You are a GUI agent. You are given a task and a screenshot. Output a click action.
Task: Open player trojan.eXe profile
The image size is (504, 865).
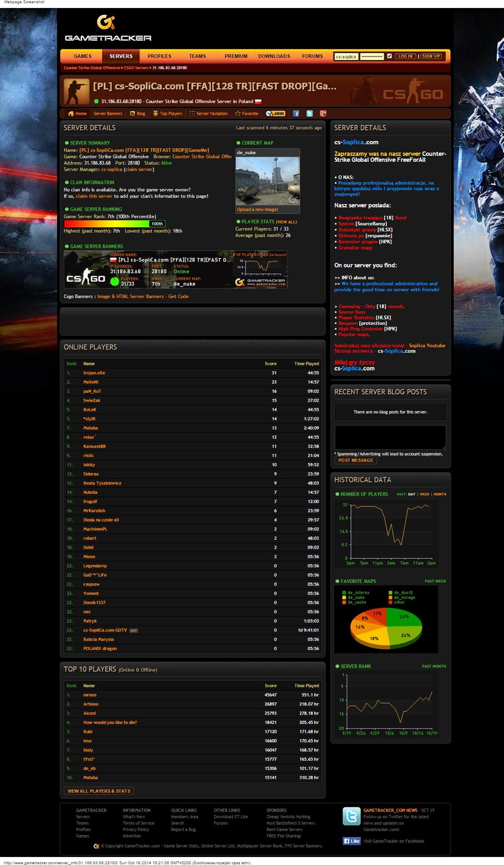(94, 373)
